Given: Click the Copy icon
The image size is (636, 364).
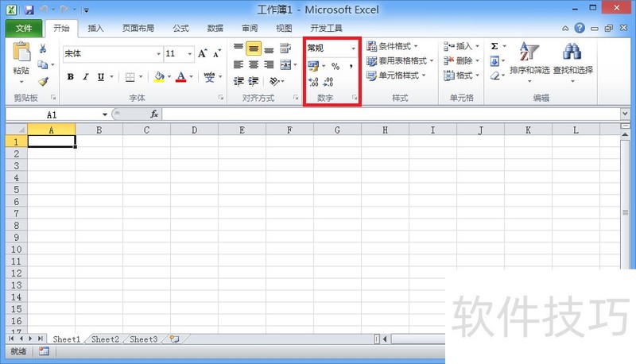Looking at the screenshot, I should pos(43,64).
